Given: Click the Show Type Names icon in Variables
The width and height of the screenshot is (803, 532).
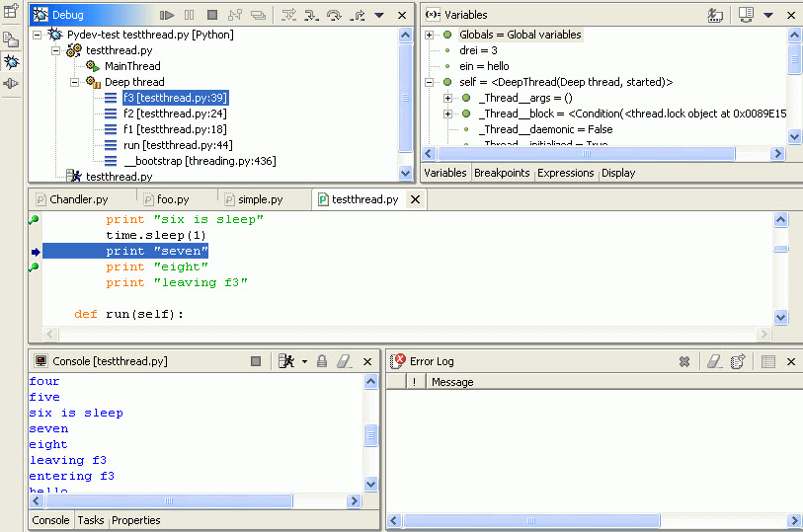Looking at the screenshot, I should tap(715, 15).
